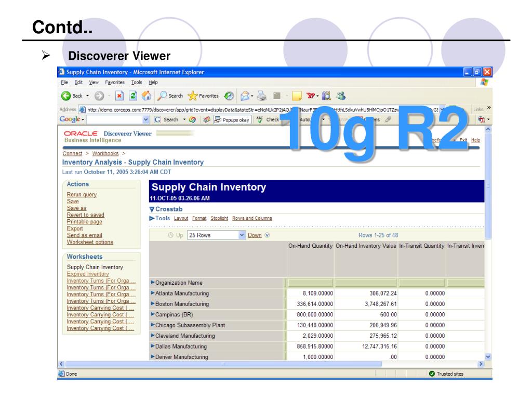Open the Favorites menu
The width and height of the screenshot is (532, 399).
(115, 83)
